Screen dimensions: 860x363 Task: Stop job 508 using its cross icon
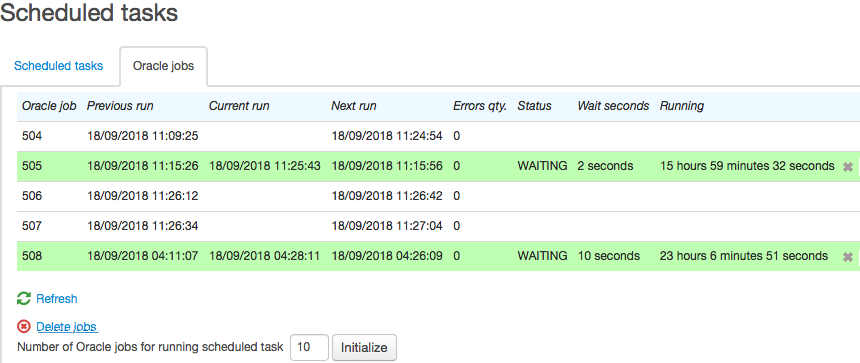[x=847, y=257]
